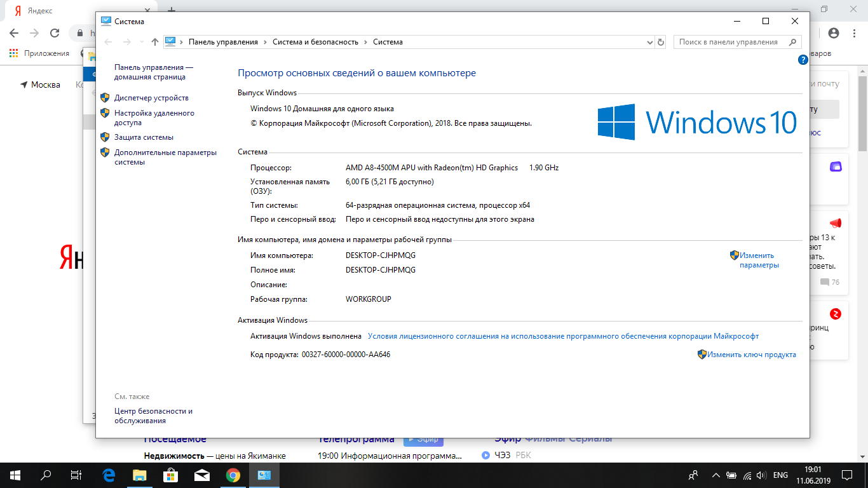The height and width of the screenshot is (488, 868).
Task: Click Приложения bookmarks shortcut in Chrome
Action: (39, 53)
